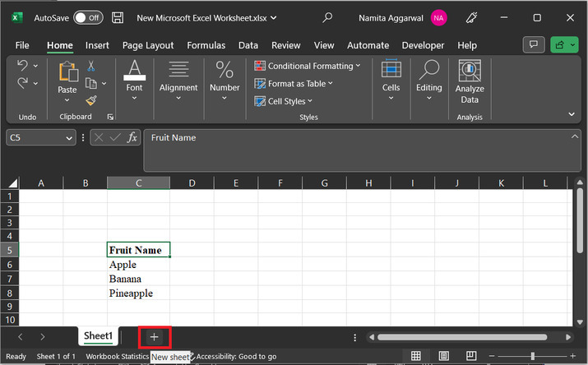Select row 5 header

click(x=9, y=250)
